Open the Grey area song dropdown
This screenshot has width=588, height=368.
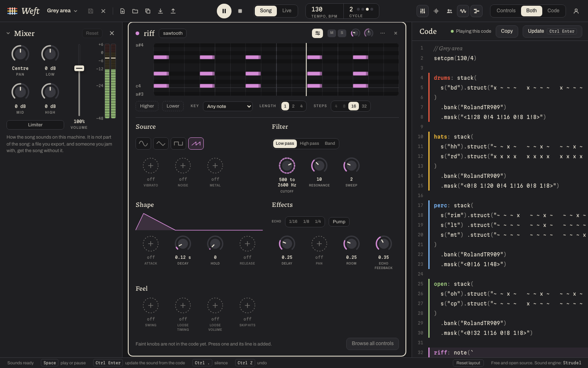[62, 11]
